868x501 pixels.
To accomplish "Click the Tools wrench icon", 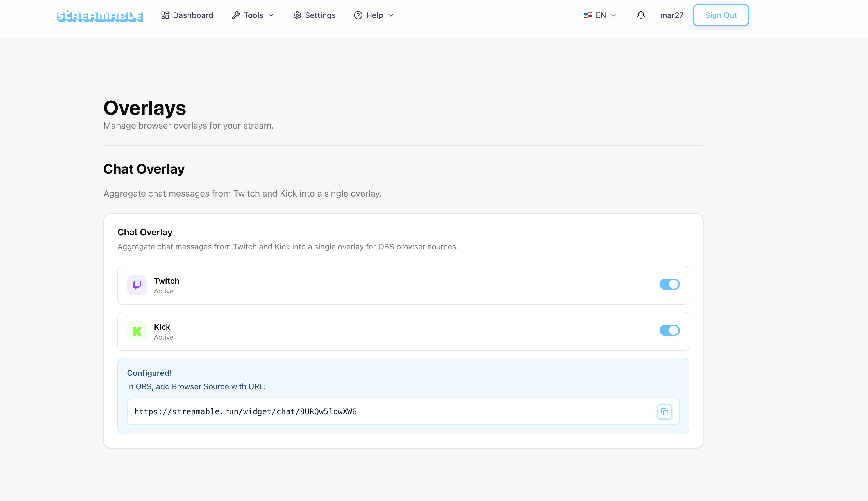I will (x=236, y=15).
